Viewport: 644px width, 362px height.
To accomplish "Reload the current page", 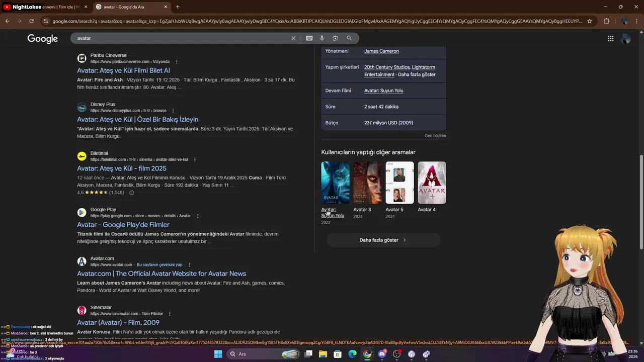I will point(31,21).
